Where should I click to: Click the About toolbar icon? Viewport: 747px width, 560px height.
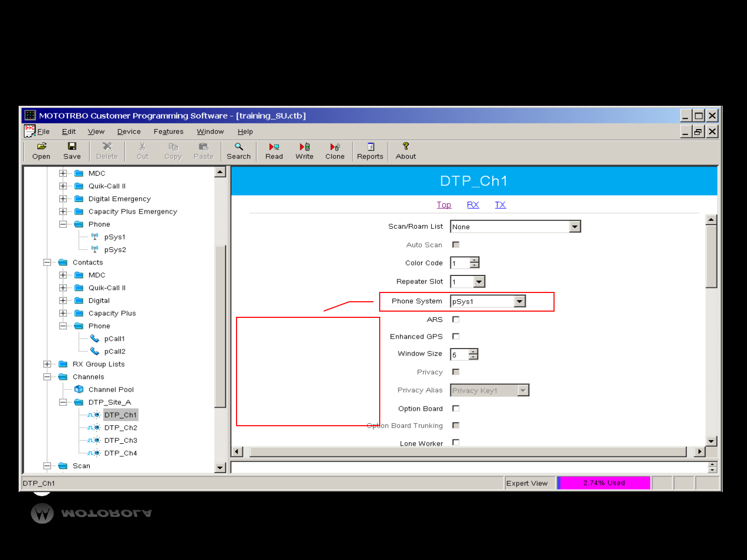click(x=406, y=151)
